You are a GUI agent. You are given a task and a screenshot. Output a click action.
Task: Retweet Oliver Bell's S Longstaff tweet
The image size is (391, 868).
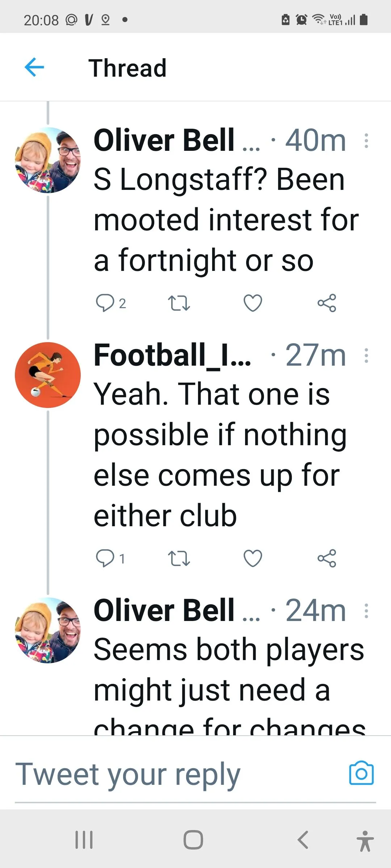[x=179, y=303]
